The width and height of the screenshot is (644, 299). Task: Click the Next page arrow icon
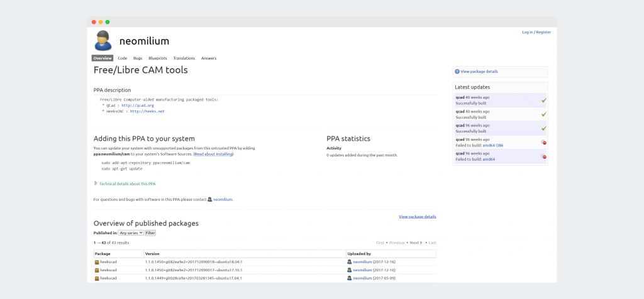(421, 243)
